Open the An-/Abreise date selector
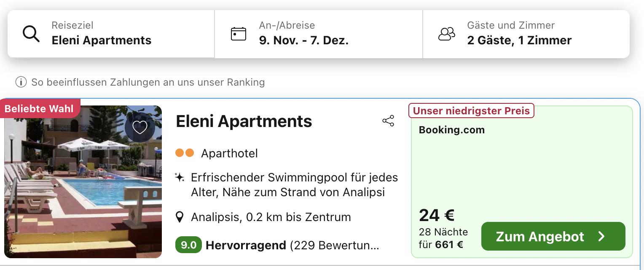This screenshot has width=644, height=270. click(x=319, y=34)
